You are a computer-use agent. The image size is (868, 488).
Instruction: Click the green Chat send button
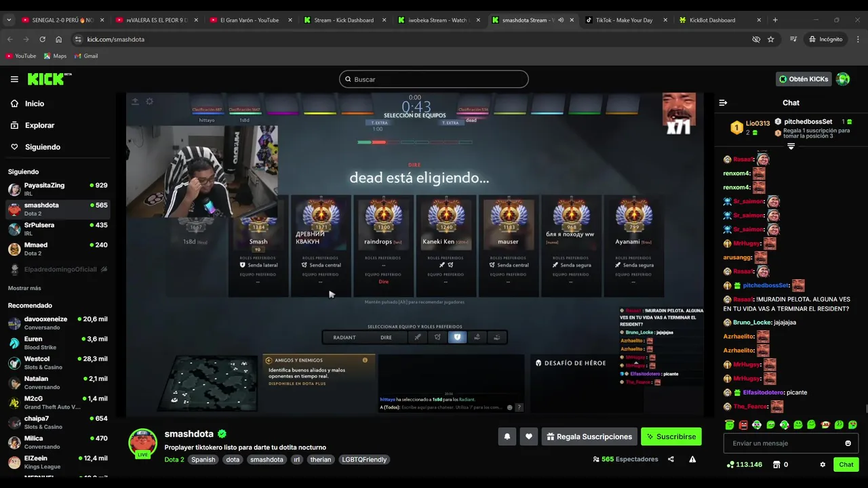(846, 464)
